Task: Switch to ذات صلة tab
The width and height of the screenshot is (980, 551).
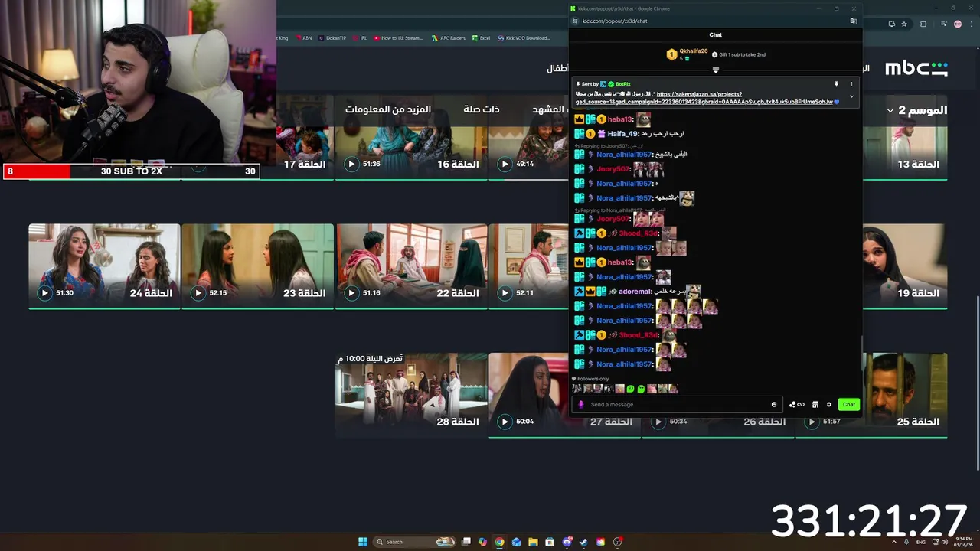Action: click(x=482, y=109)
